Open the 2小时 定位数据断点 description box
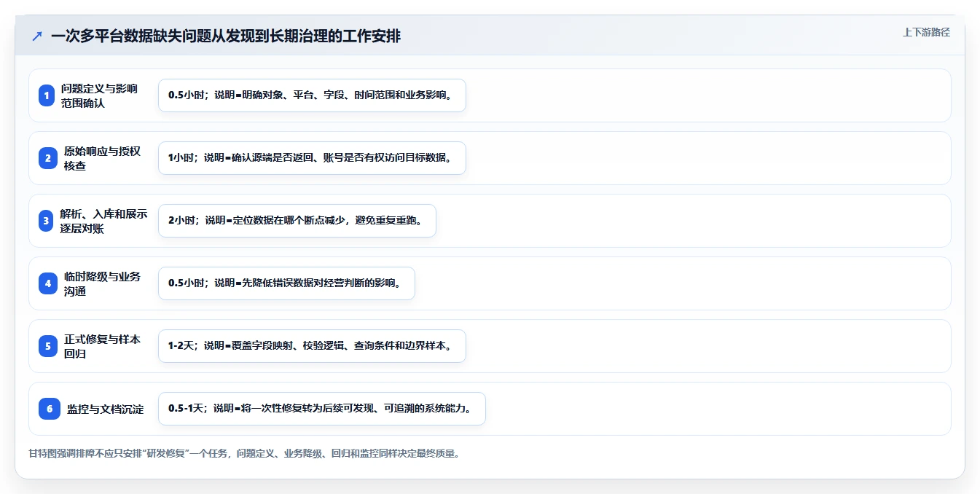The height and width of the screenshot is (494, 980). click(297, 221)
